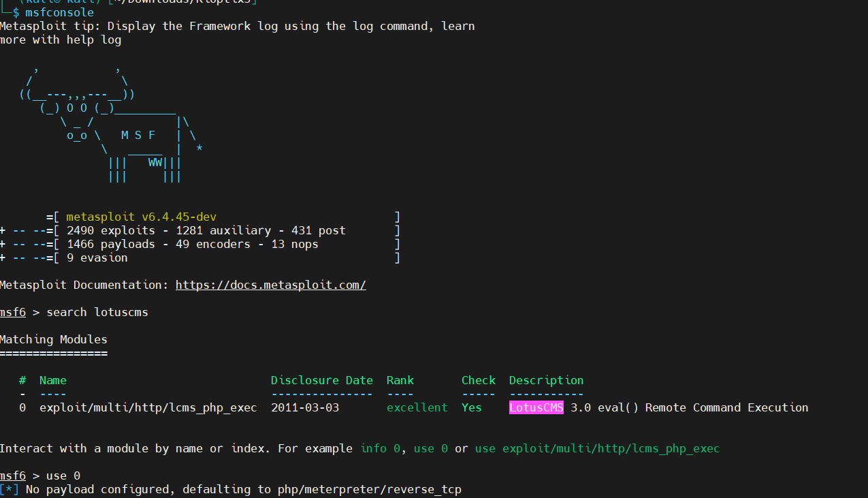Open the docs.metasploit.com documentation link
This screenshot has height=498, width=868.
coord(271,285)
